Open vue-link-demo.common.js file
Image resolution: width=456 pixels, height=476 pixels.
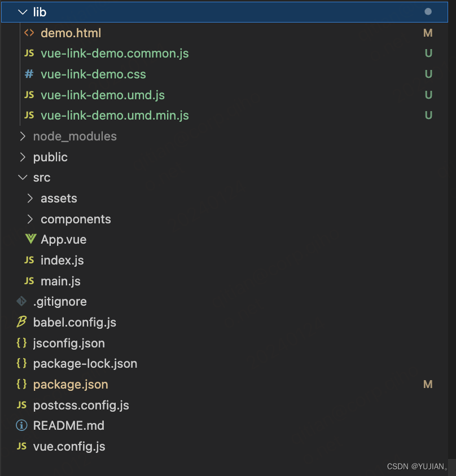[115, 54]
